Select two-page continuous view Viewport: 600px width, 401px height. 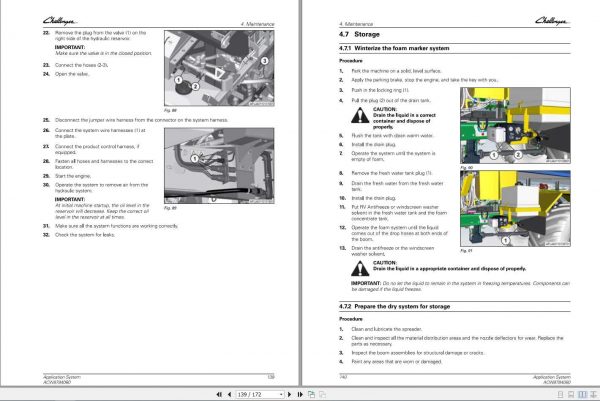point(593,394)
